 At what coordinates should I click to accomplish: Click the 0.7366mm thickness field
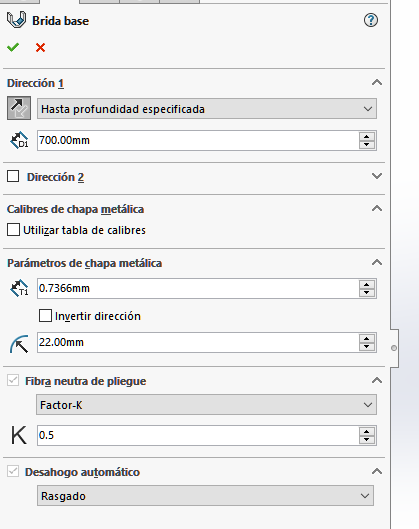tap(198, 288)
